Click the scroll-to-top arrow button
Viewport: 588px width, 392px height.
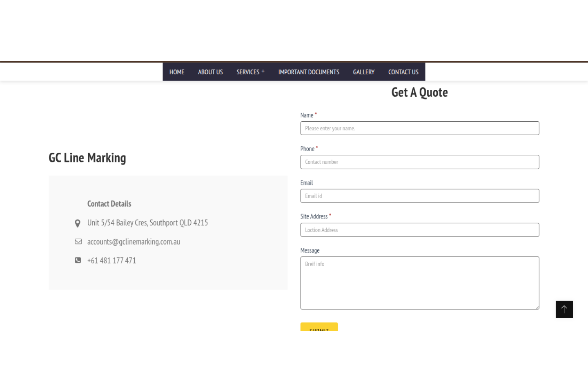pyautogui.click(x=564, y=309)
